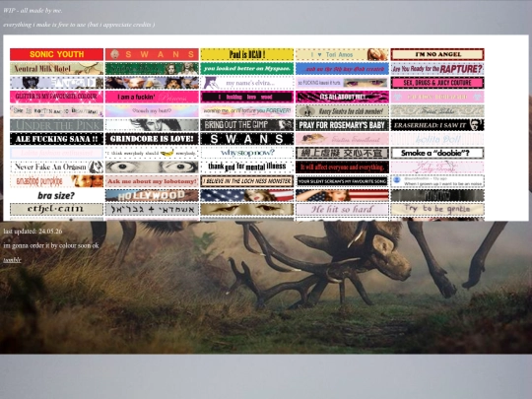This screenshot has width=532, height=399.
Task: Click the SONIC YOUTH red banner
Action: [x=57, y=54]
